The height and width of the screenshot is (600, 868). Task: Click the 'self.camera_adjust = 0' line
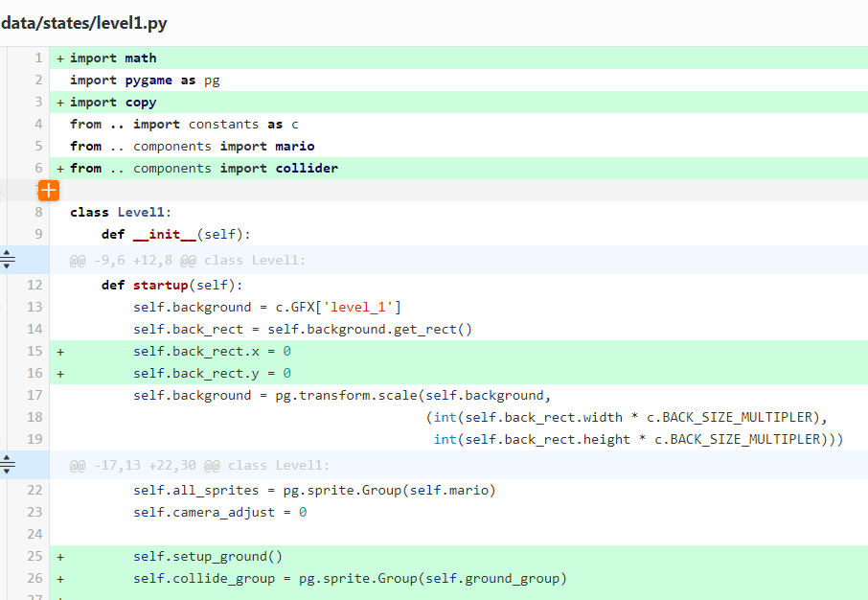(459, 512)
